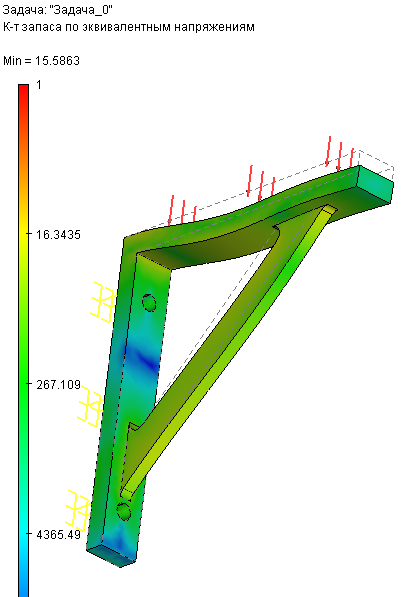Click the legend value 4365.49
406x597 pixels.
click(x=58, y=535)
